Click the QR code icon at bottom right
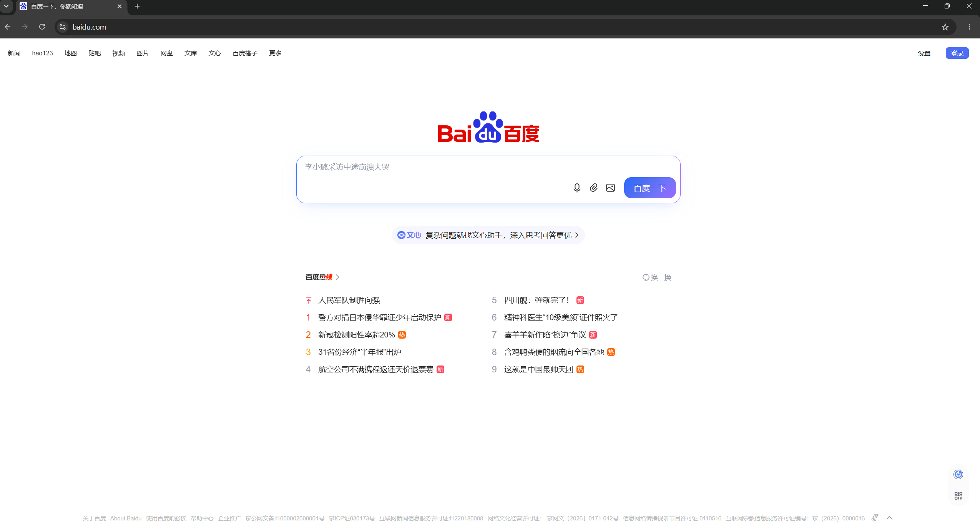This screenshot has height=525, width=980. click(958, 495)
